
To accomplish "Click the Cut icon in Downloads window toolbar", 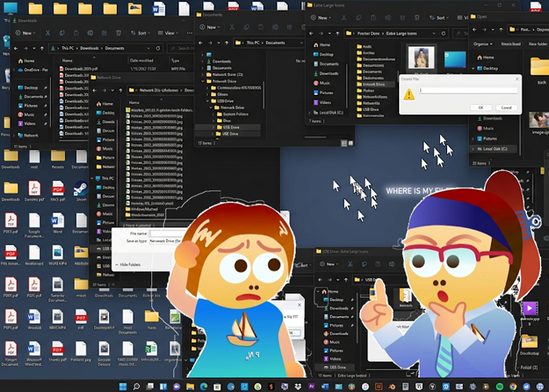I will pos(49,34).
